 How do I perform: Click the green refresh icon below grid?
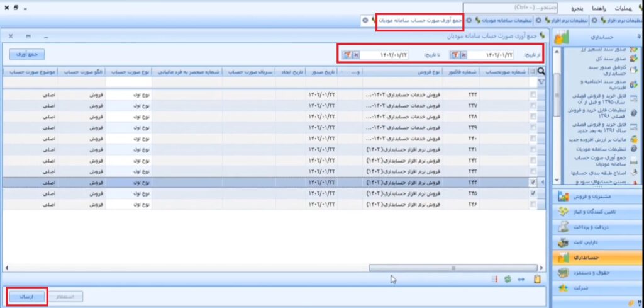point(508,279)
